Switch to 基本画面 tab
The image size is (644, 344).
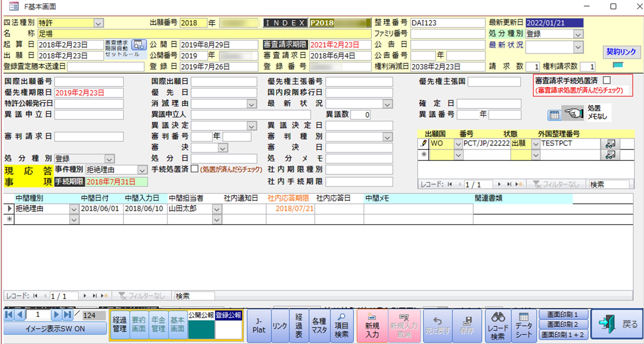178,324
